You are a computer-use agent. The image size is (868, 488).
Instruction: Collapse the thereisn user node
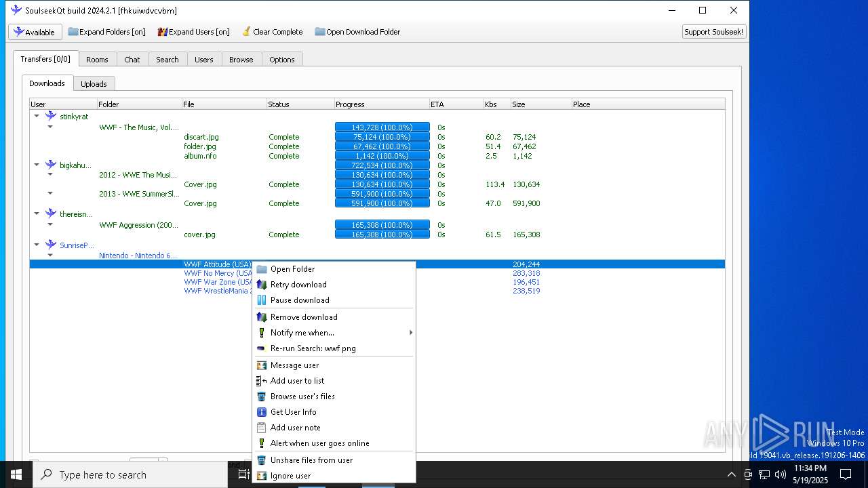(x=37, y=213)
